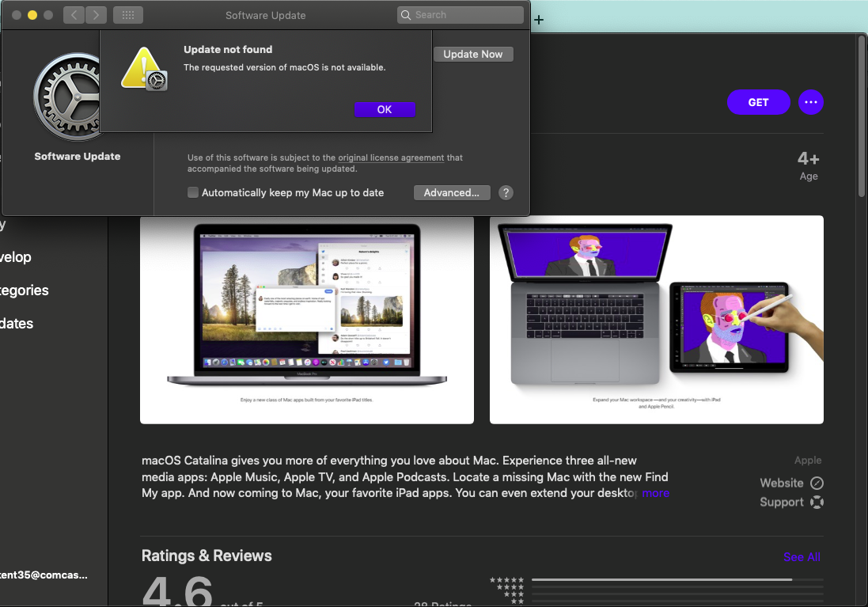This screenshot has width=868, height=607.
Task: Click the 4+ Age rating
Action: [808, 166]
